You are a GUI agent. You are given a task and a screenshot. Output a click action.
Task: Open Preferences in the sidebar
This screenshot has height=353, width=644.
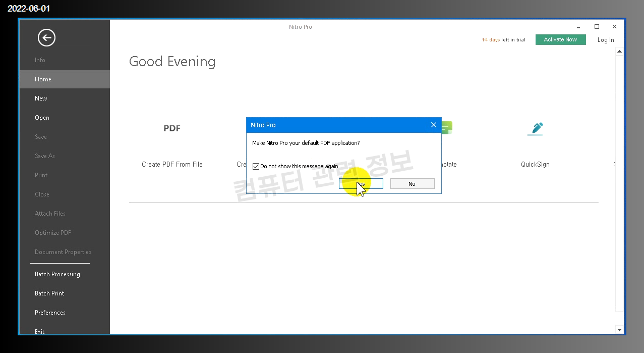(65, 313)
